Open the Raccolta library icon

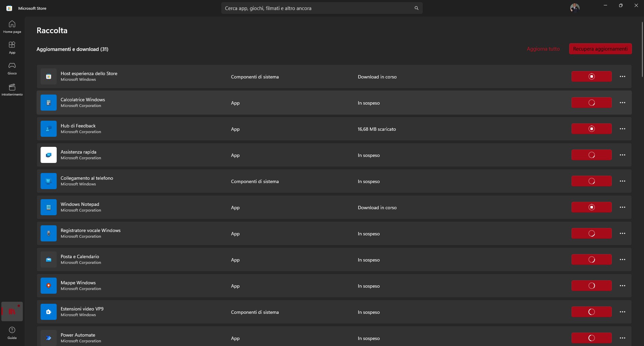click(12, 311)
